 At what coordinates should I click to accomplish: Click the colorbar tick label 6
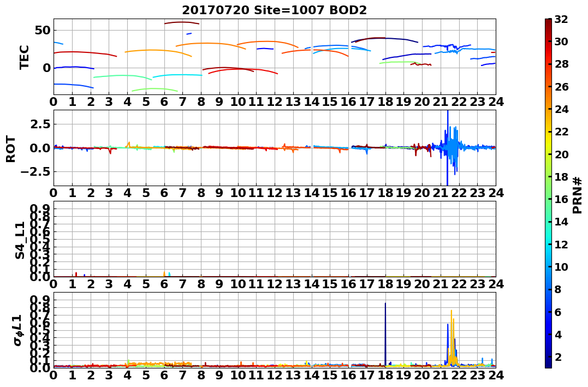pos(558,312)
